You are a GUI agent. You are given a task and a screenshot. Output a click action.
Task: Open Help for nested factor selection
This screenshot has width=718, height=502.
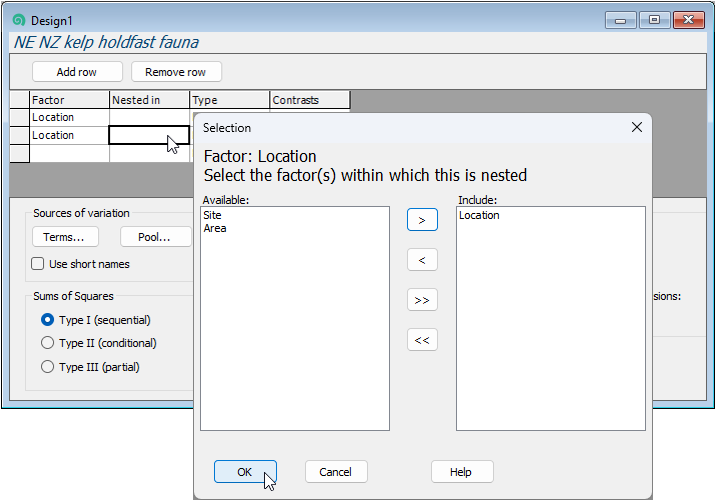(x=461, y=472)
